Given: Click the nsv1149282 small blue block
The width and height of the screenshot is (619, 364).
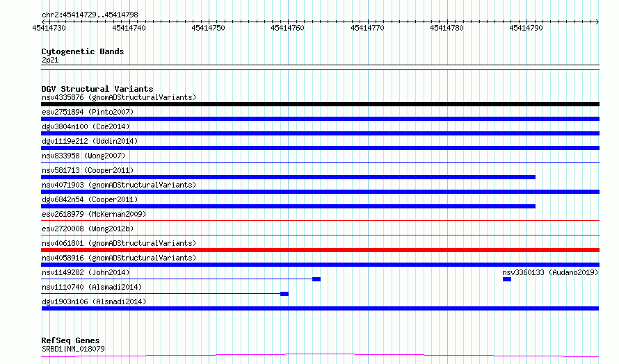Looking at the screenshot, I should [316, 279].
